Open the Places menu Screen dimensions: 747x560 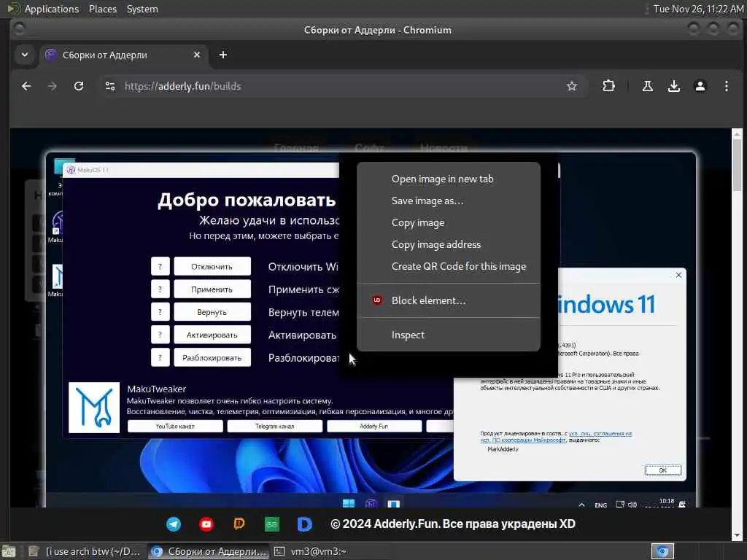pos(102,9)
